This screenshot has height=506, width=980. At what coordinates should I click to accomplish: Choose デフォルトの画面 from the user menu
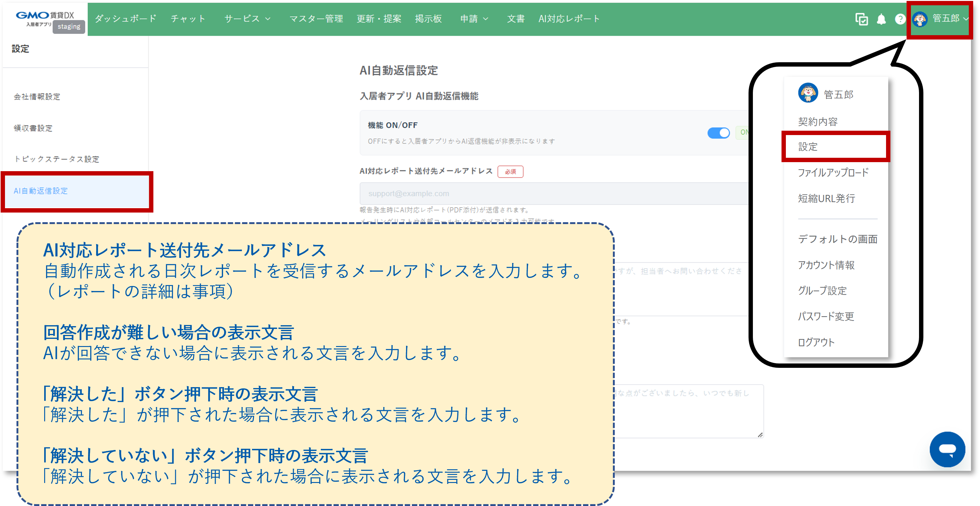(838, 239)
